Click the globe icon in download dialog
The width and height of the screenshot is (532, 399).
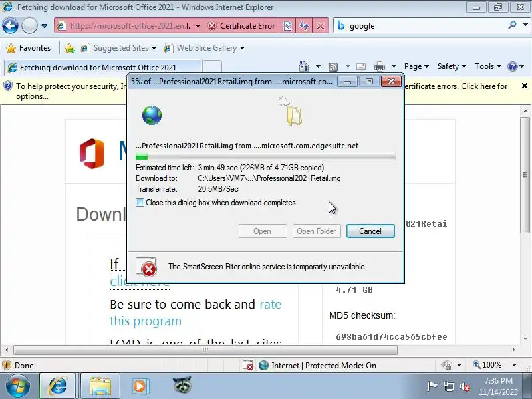[x=152, y=115]
